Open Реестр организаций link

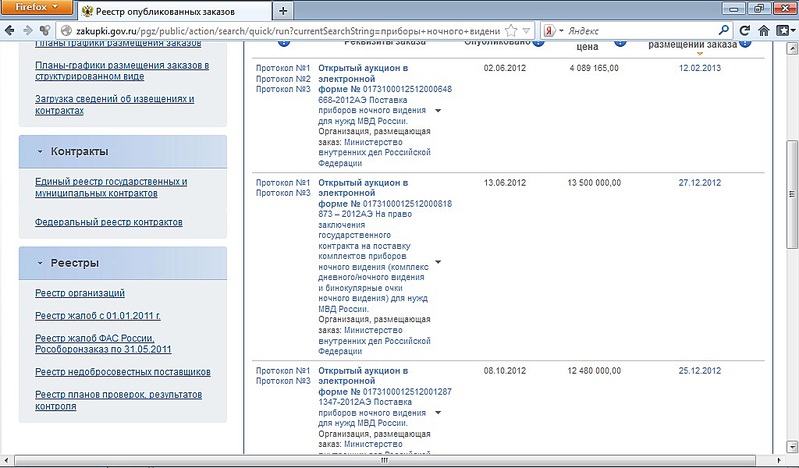point(79,293)
